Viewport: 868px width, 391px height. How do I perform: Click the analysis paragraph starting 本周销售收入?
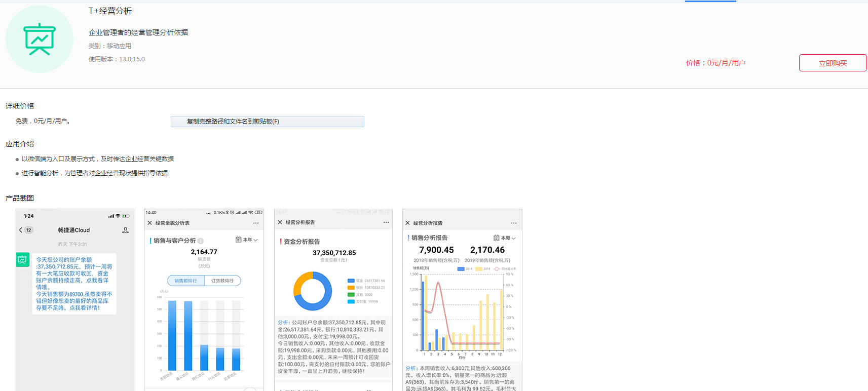point(461,378)
